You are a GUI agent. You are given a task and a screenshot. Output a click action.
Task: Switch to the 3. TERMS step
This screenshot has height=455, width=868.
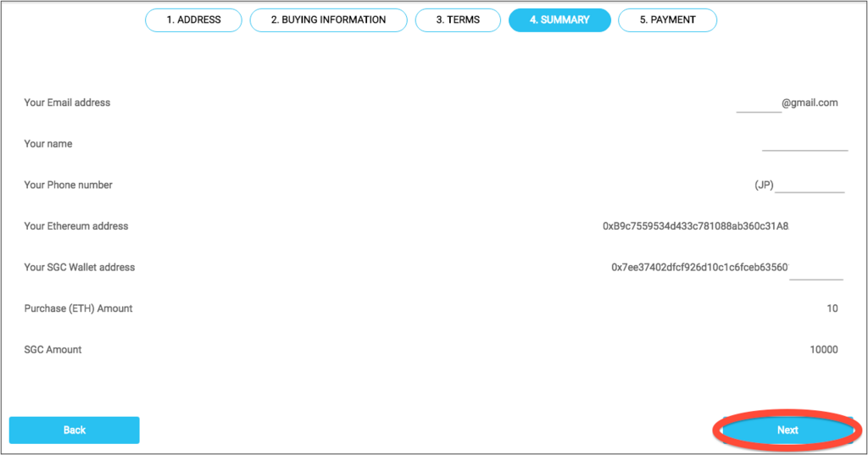(x=458, y=20)
